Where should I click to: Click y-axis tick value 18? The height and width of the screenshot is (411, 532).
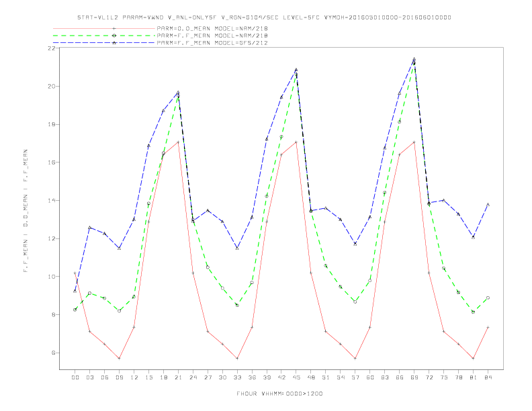(x=52, y=124)
